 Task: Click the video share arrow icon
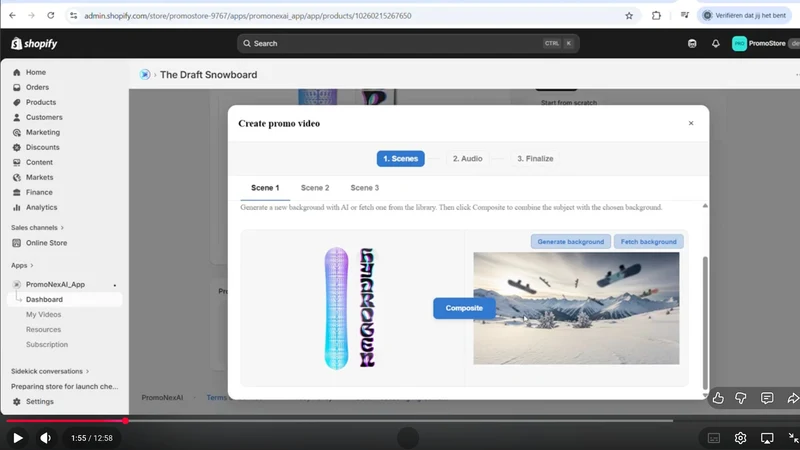pos(793,398)
